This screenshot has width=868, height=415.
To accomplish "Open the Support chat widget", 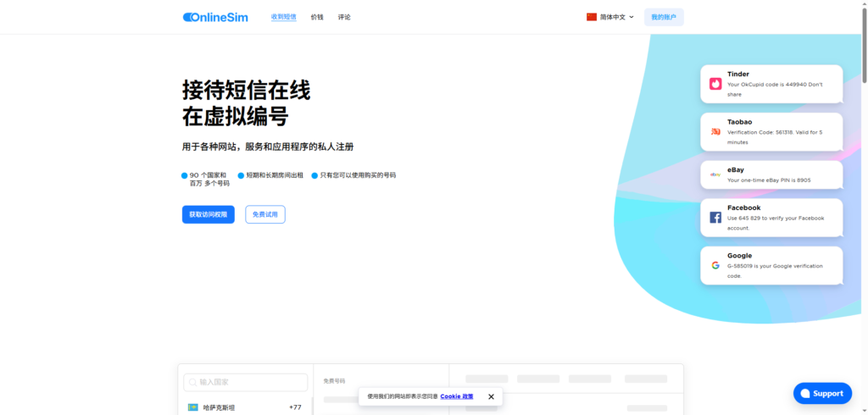I will [x=822, y=393].
